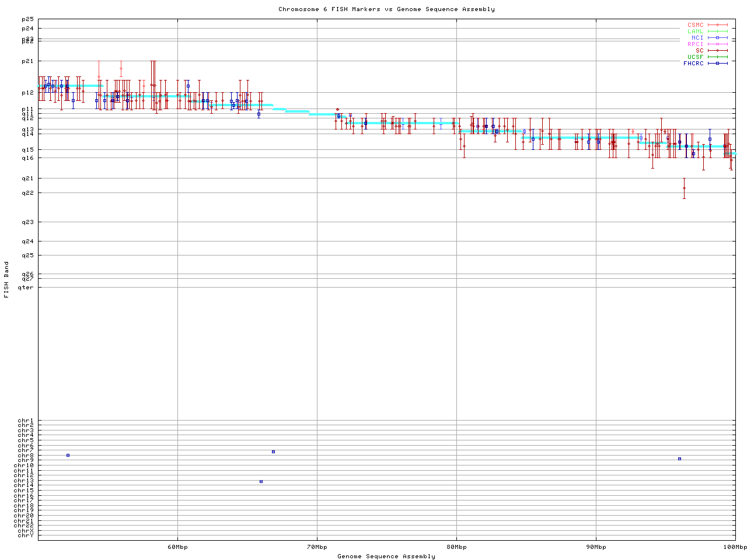Select the "Genome Sequence Assembly" x-axis title

tap(386, 556)
